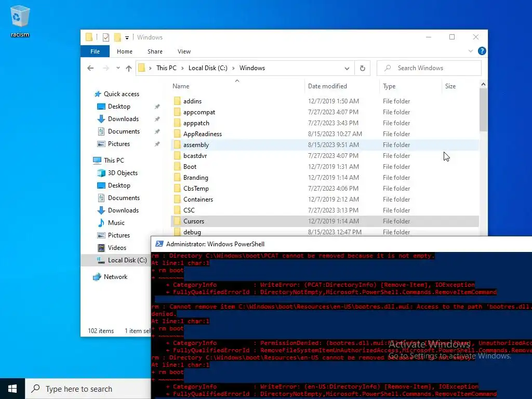Go up one level with up arrow
This screenshot has width=532, height=399.
(x=129, y=68)
